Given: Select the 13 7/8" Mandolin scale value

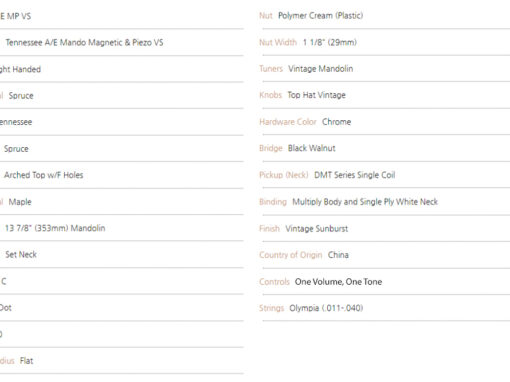Looking at the screenshot, I should (55, 228).
